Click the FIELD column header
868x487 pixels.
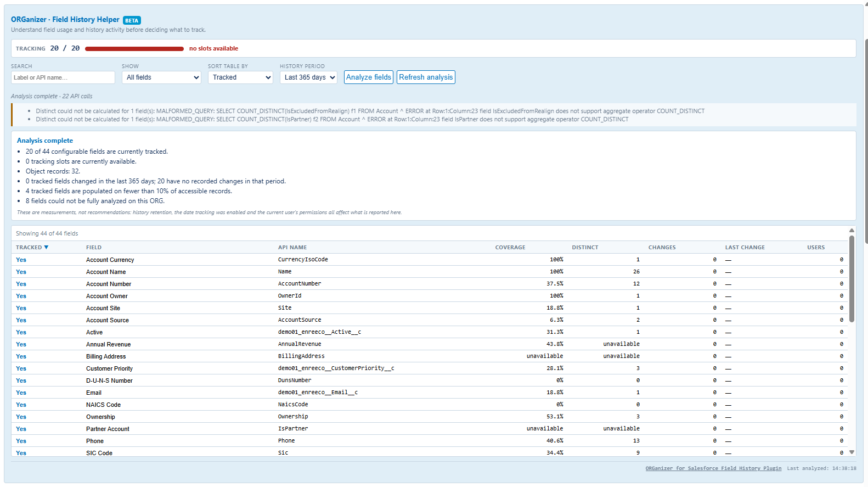(94, 248)
